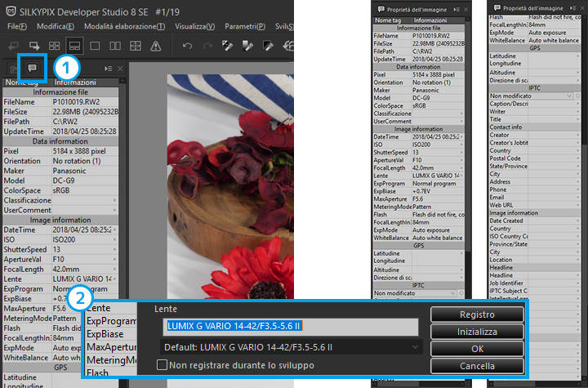Close the middle Proprietà dell'immagine window
Viewport: 588px width, 388px height.
[465, 9]
